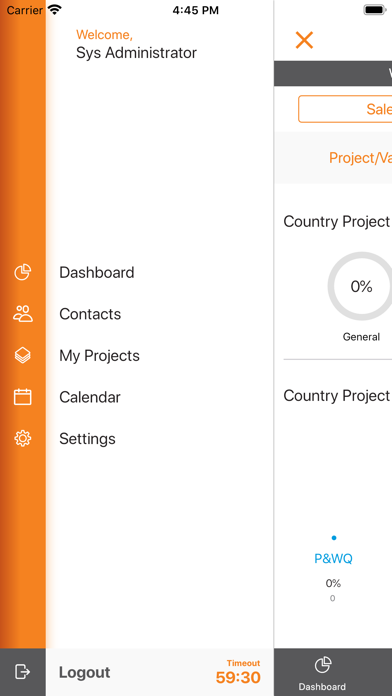The image size is (392, 696).
Task: Tap the Logout button label
Action: click(84, 672)
